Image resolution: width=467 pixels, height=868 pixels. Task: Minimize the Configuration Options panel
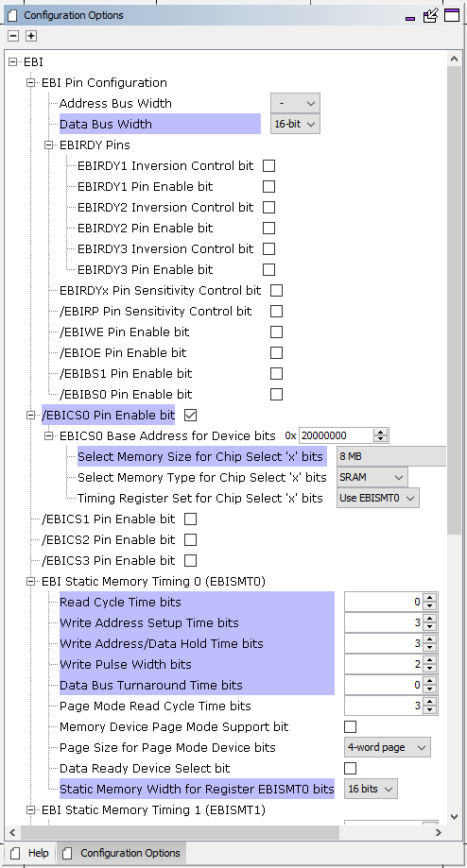point(410,16)
